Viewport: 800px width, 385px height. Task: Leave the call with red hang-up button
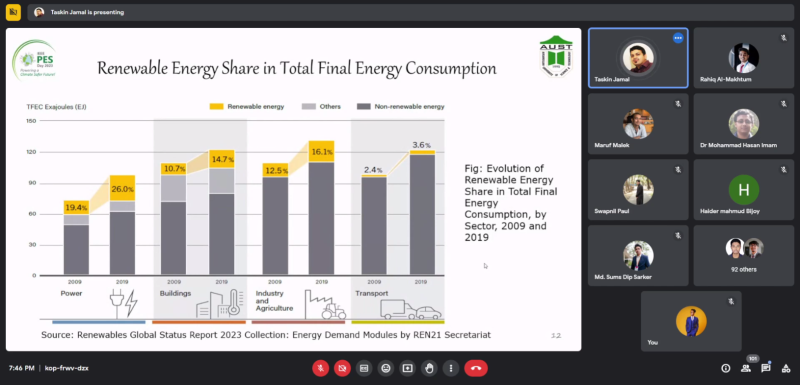pyautogui.click(x=476, y=368)
